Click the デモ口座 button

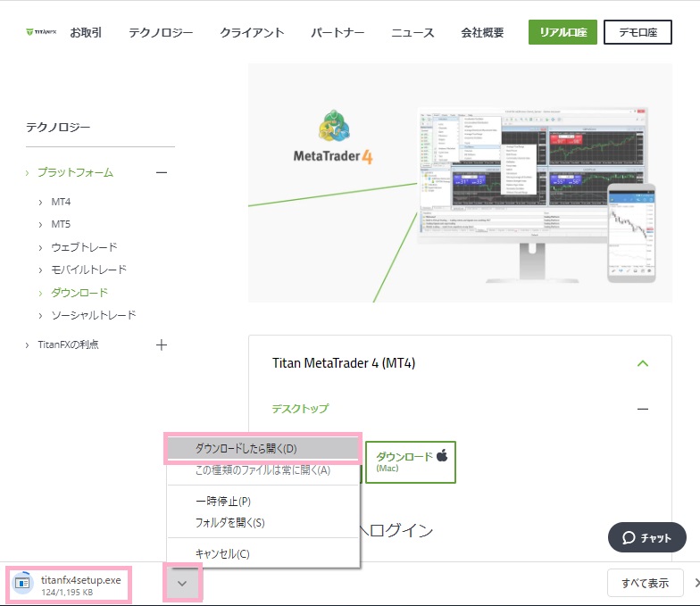(x=637, y=32)
